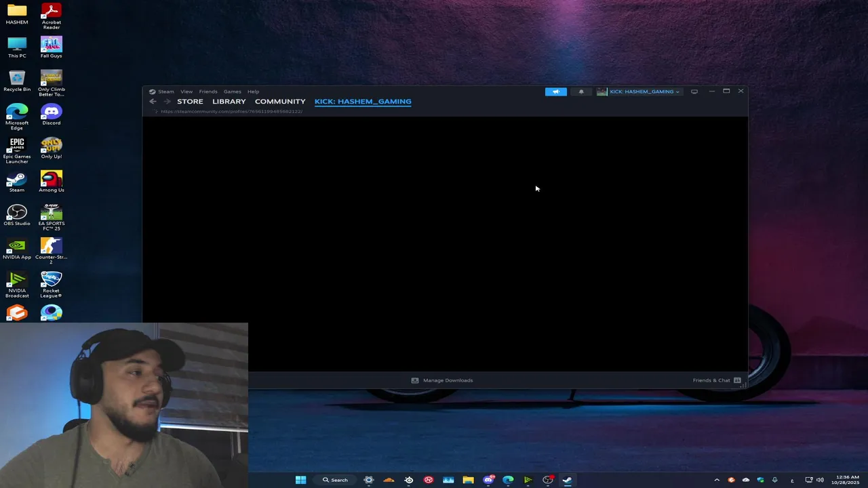868x488 pixels.
Task: Open File Explorer from the taskbar
Action: [x=468, y=480]
